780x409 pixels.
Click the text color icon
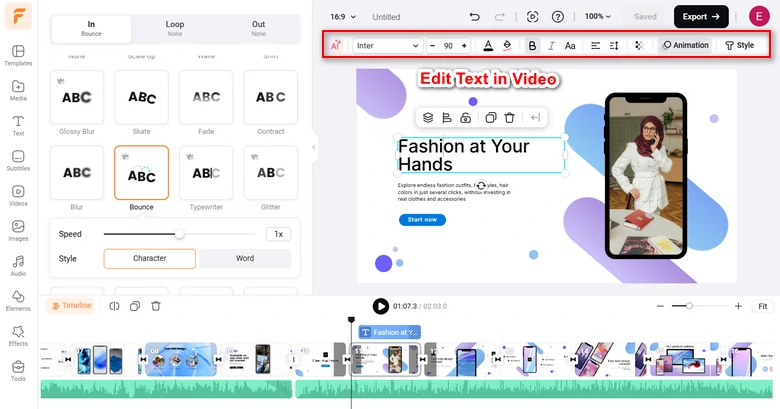(488, 46)
